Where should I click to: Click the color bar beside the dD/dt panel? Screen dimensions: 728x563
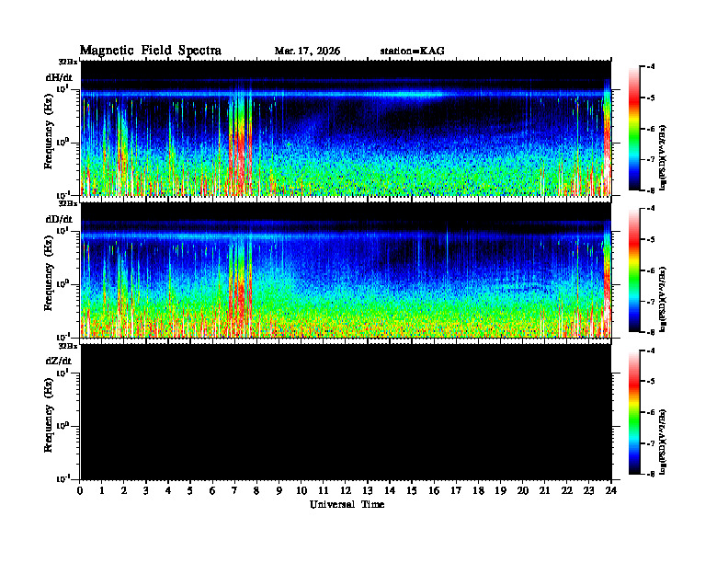click(x=633, y=270)
